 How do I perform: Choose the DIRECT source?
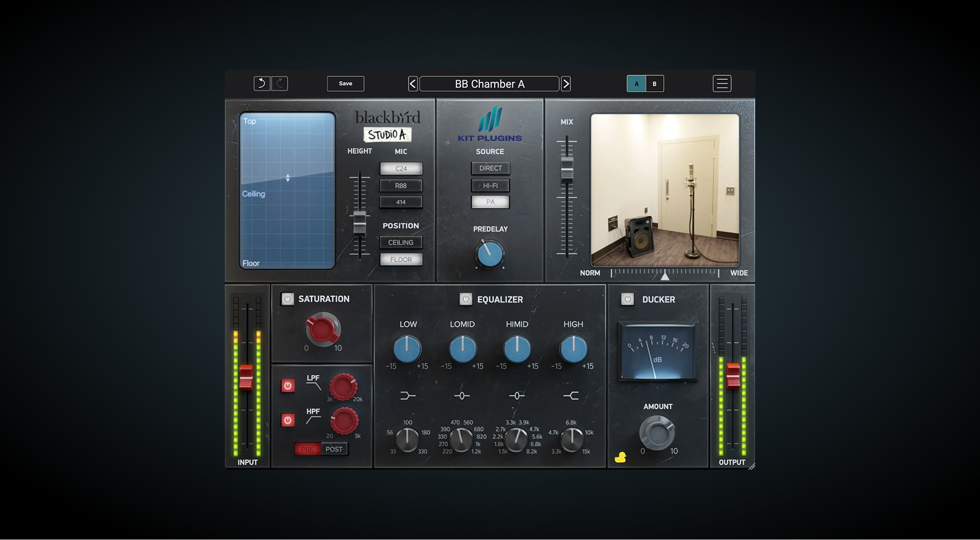[491, 168]
